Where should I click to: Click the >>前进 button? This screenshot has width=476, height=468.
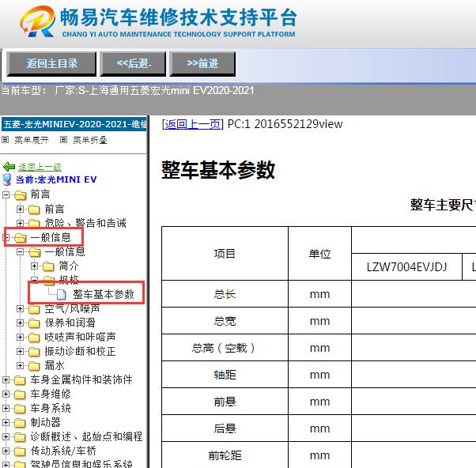202,64
